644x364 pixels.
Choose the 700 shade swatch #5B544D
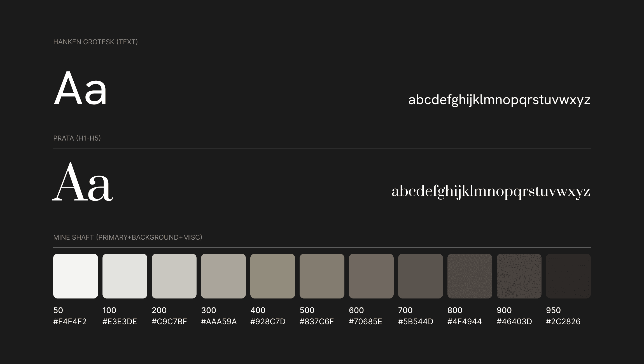pos(421,276)
